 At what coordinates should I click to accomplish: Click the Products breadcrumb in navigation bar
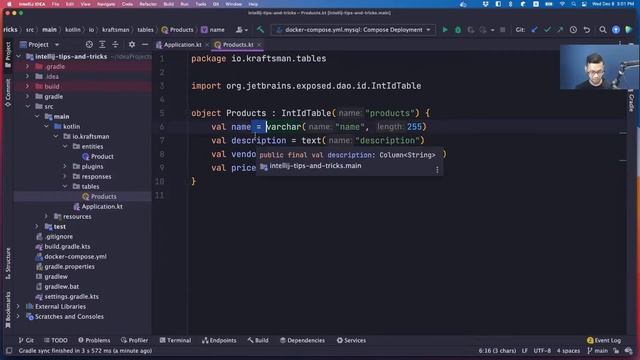[178, 30]
